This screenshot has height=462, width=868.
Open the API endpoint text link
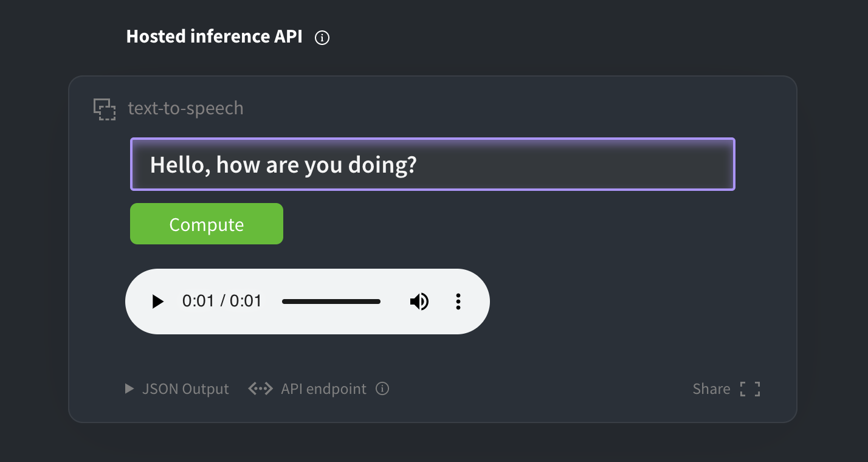click(x=323, y=388)
